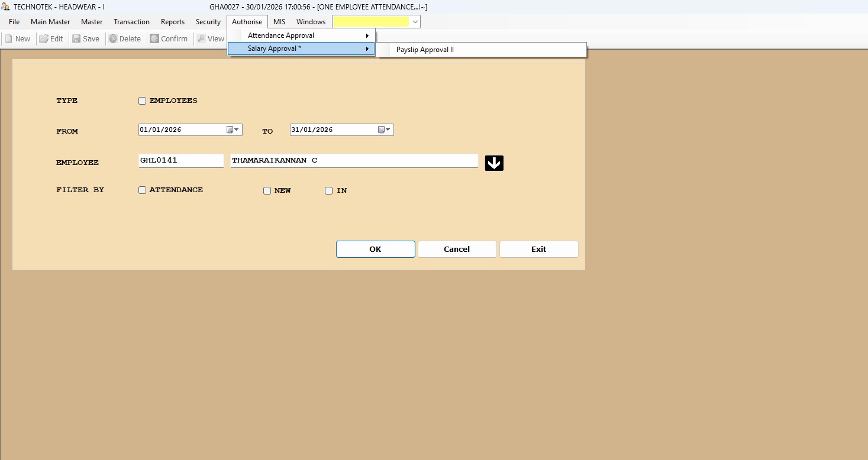Click the View toolbar icon
The width and height of the screenshot is (868, 460).
pos(201,39)
